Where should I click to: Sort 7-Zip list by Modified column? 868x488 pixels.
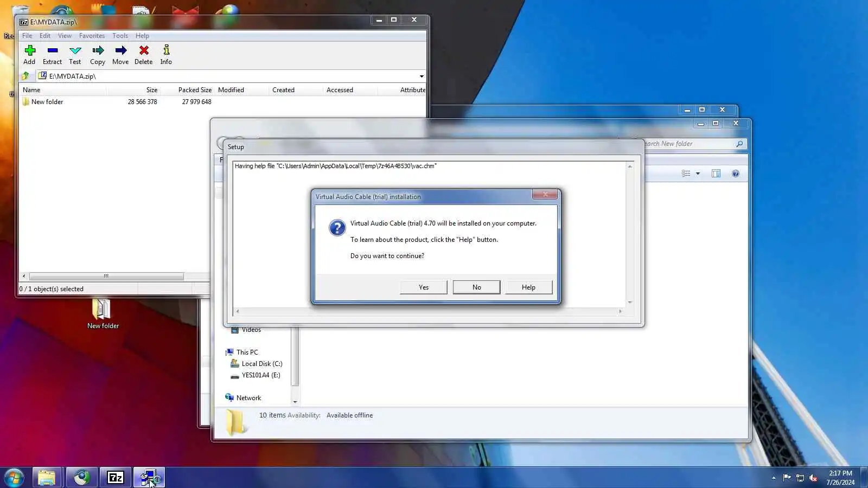coord(241,90)
